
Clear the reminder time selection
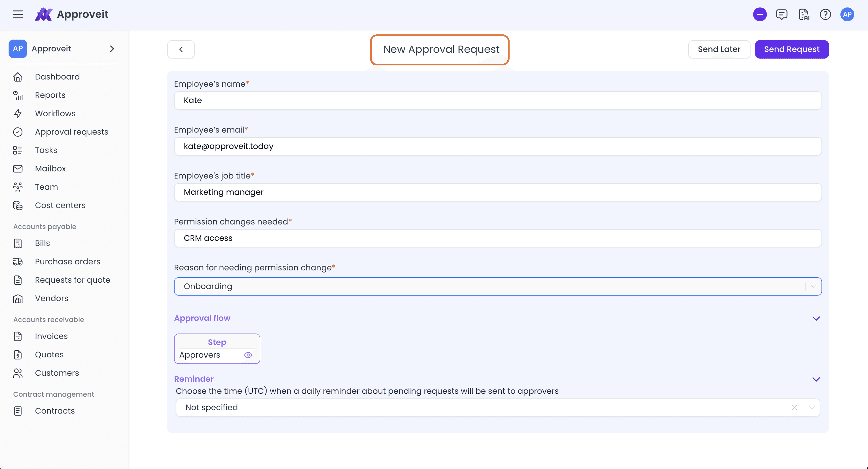coord(794,408)
